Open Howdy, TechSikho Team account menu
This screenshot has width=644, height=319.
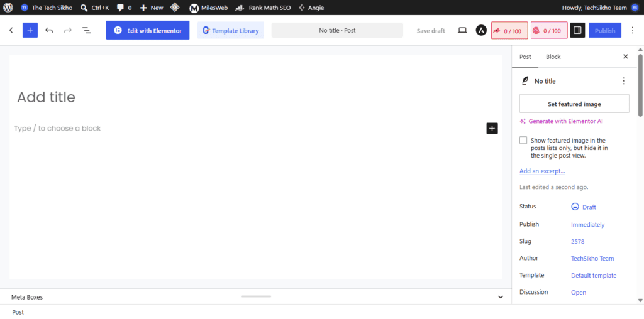point(599,8)
